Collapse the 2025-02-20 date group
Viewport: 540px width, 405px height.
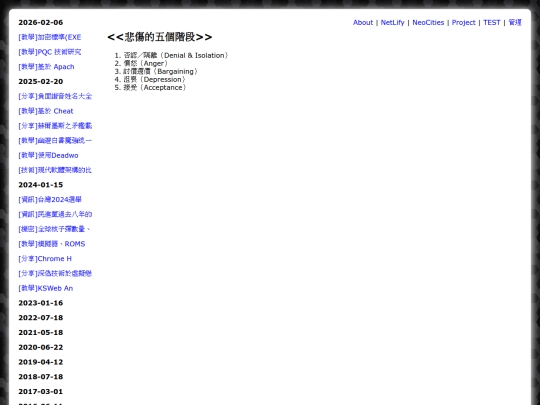[41, 82]
